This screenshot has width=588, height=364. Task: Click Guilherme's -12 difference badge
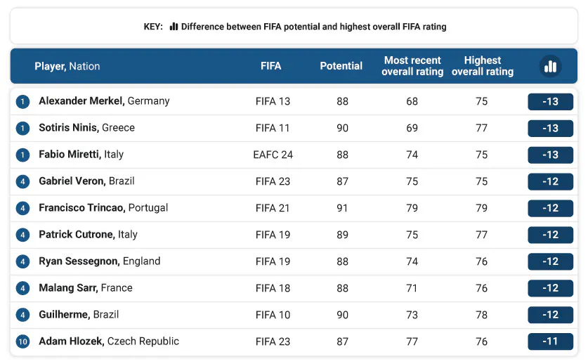click(550, 316)
